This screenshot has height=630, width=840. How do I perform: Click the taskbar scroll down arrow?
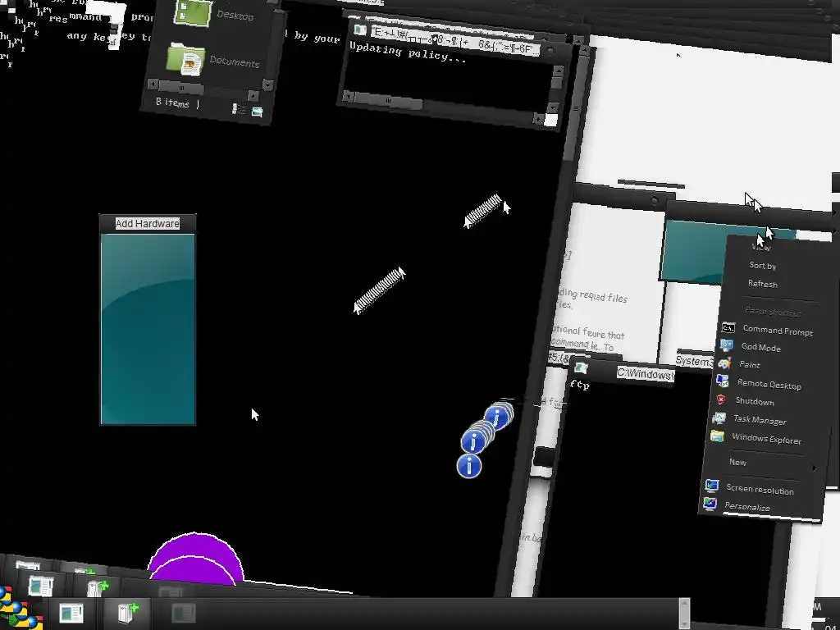684,623
